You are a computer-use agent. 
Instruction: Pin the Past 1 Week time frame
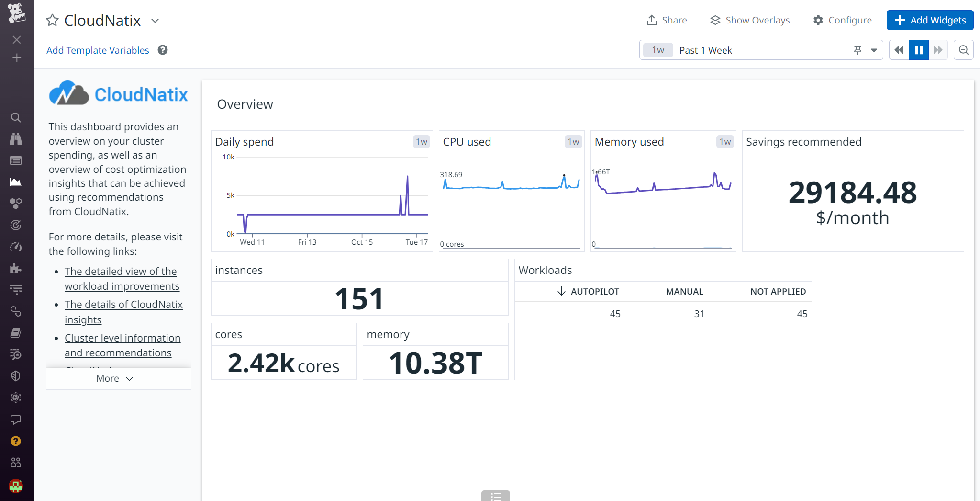pos(857,49)
